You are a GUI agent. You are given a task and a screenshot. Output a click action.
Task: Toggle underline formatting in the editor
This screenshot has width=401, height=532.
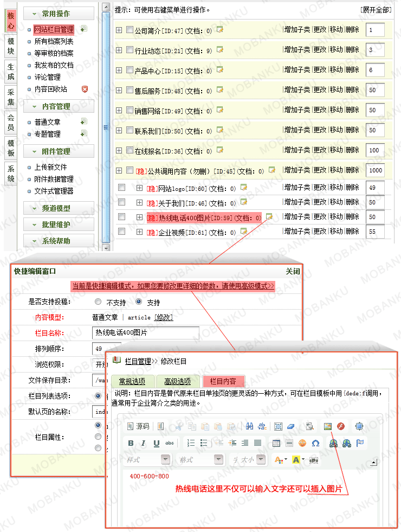[x=156, y=443]
